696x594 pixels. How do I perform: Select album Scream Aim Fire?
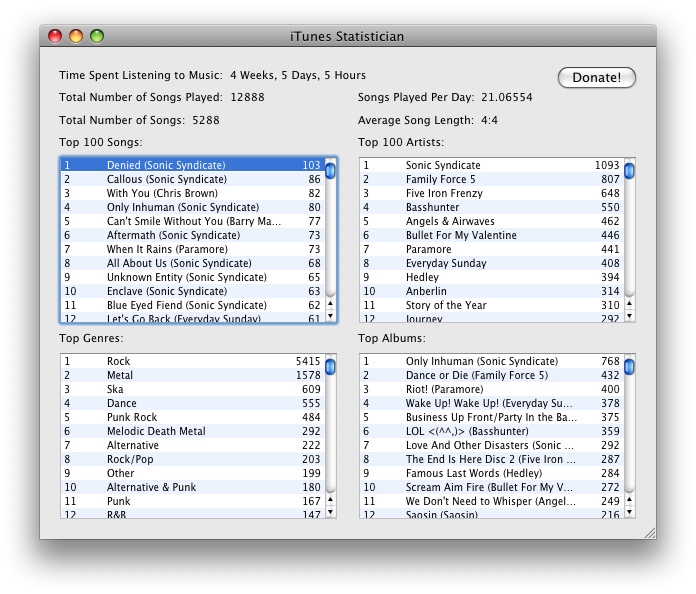(492, 487)
